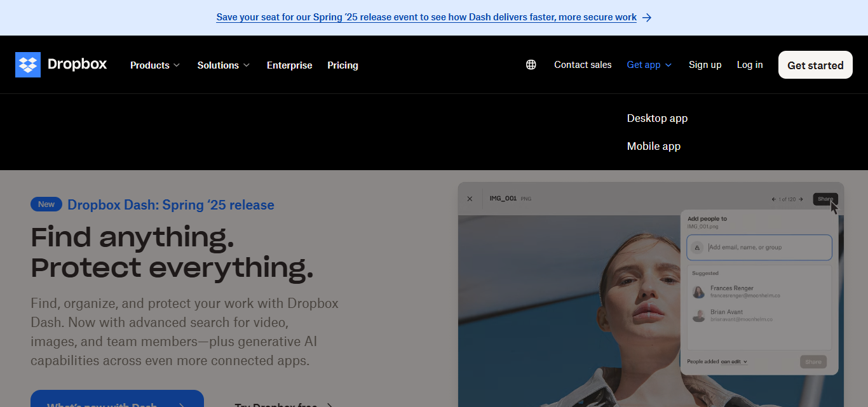Select suggested contact Frances Renger
The height and width of the screenshot is (407, 868).
point(759,291)
